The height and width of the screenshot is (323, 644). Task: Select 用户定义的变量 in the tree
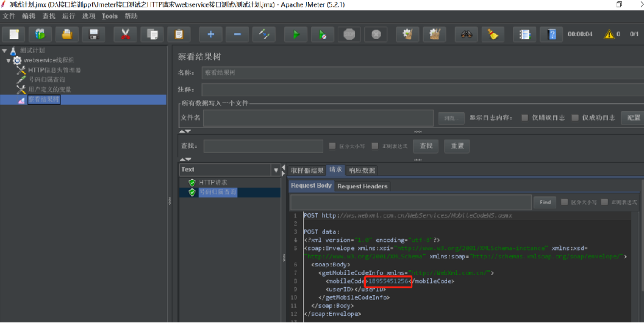(x=49, y=90)
